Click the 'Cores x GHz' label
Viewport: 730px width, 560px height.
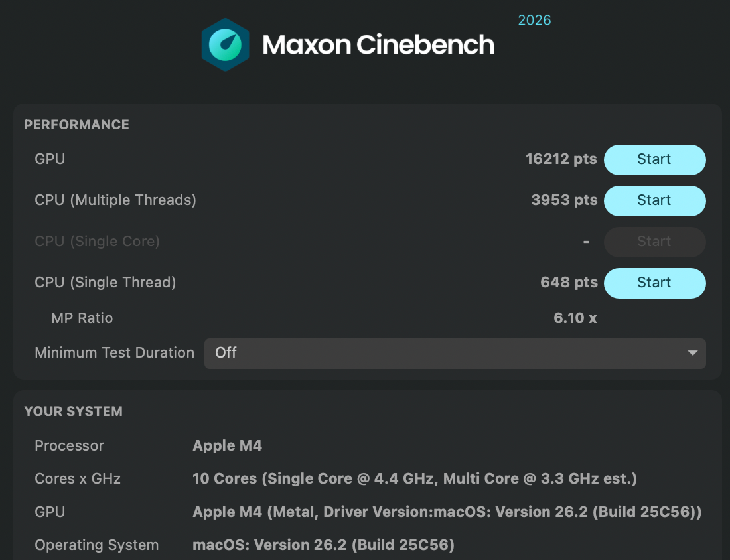coord(78,478)
